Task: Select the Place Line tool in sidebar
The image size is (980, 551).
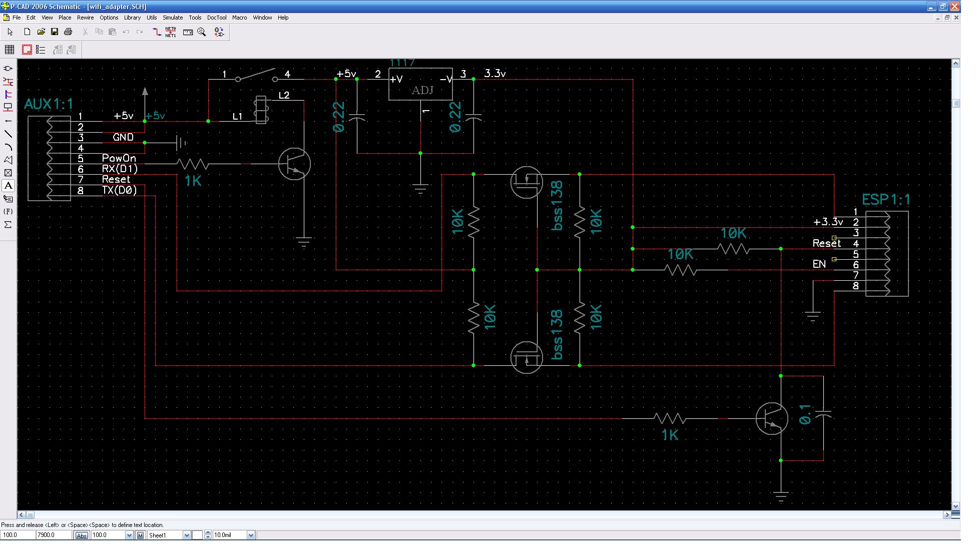Action: [8, 134]
